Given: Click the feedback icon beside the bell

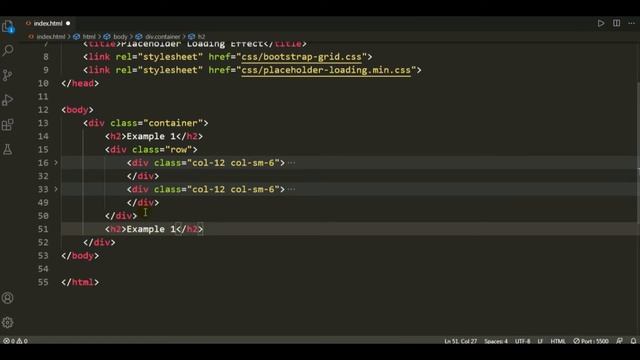Looking at the screenshot, I should 620,341.
